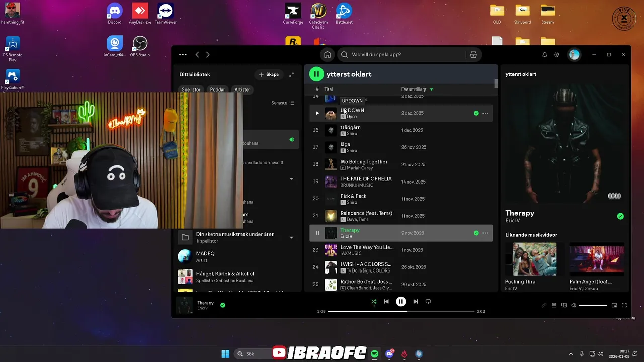644x362 pixels.
Task: Open more options for UP DOWN row
Action: (x=485, y=113)
